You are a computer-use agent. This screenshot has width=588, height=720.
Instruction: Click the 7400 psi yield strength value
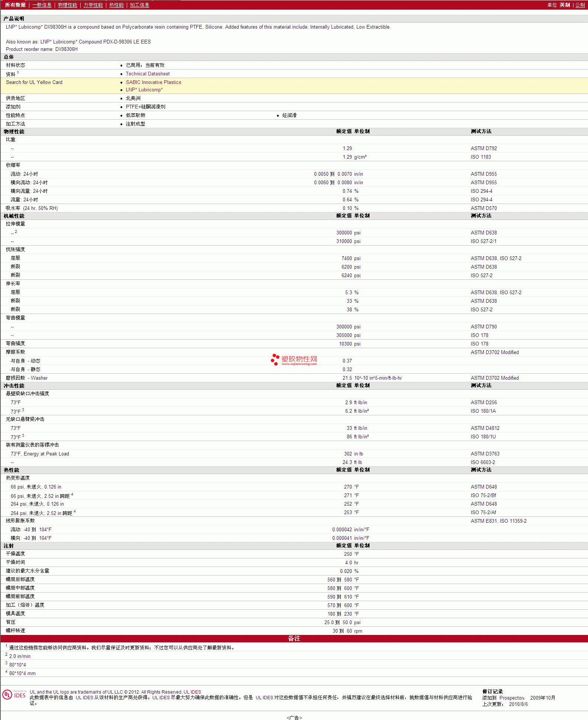pos(351,259)
